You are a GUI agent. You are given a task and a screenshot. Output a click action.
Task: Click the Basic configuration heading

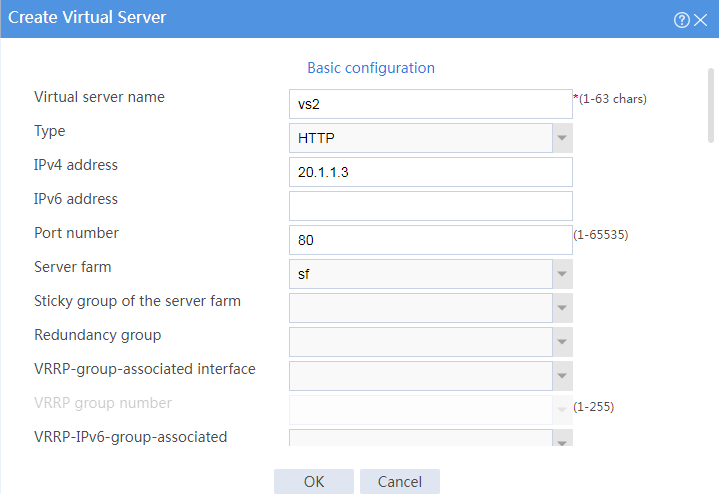coord(371,68)
